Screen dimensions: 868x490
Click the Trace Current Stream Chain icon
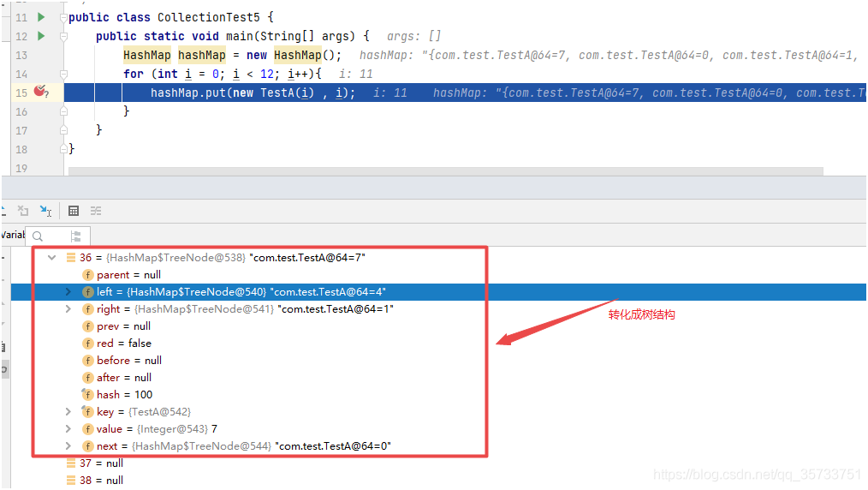pyautogui.click(x=96, y=211)
